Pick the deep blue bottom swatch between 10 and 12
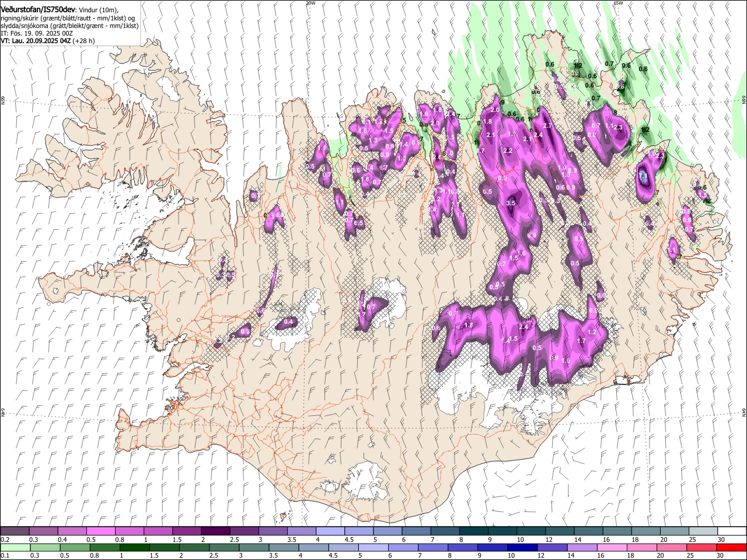The image size is (747, 560). [522, 547]
